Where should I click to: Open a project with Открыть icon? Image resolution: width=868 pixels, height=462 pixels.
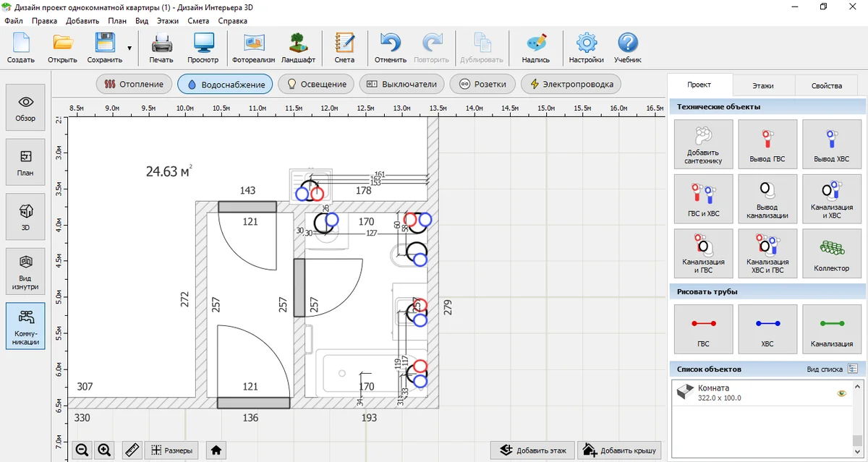tap(63, 48)
